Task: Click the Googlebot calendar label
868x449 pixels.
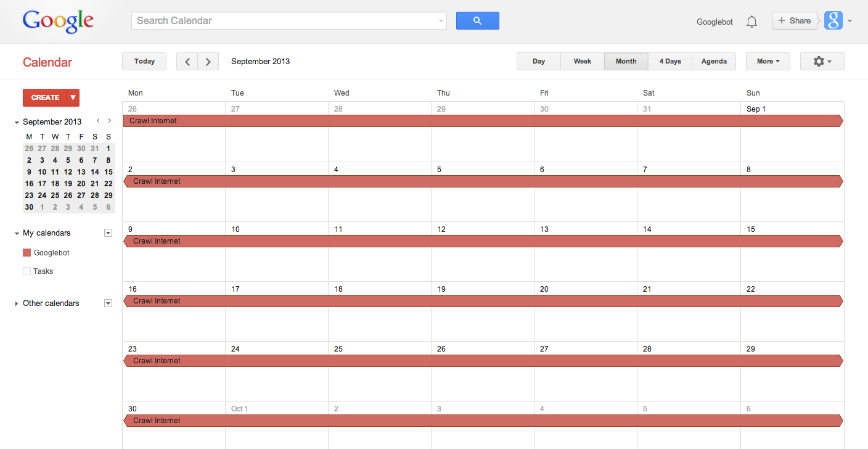Action: point(52,253)
